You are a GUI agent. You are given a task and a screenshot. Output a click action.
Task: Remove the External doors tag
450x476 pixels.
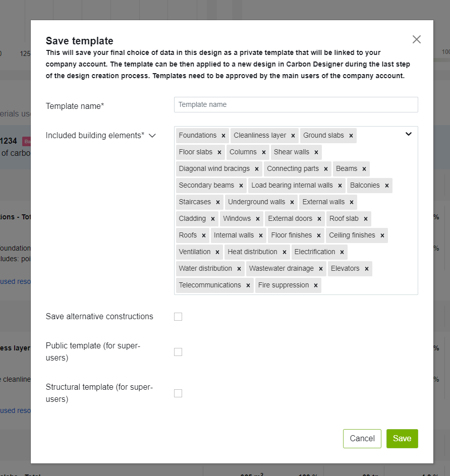click(x=319, y=219)
